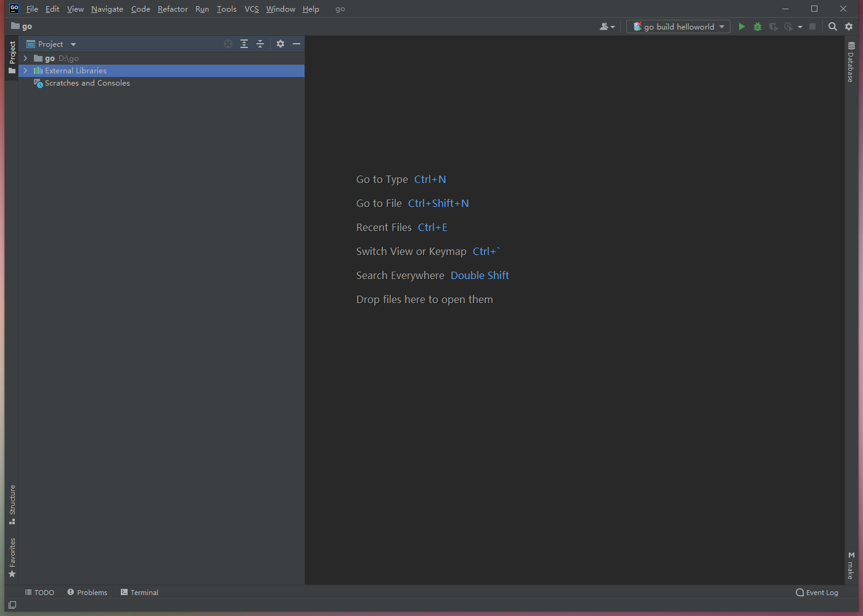The image size is (863, 616).
Task: Click the Select Opened File target icon
Action: coord(228,44)
